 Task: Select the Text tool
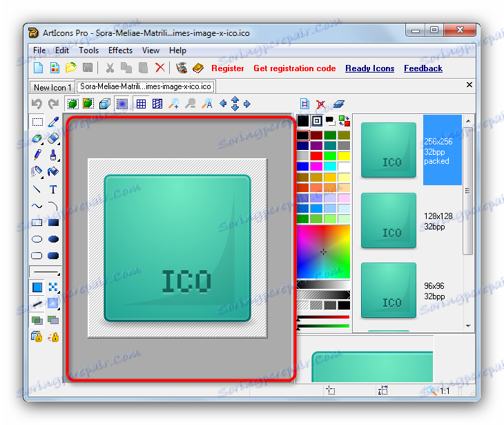pos(53,189)
